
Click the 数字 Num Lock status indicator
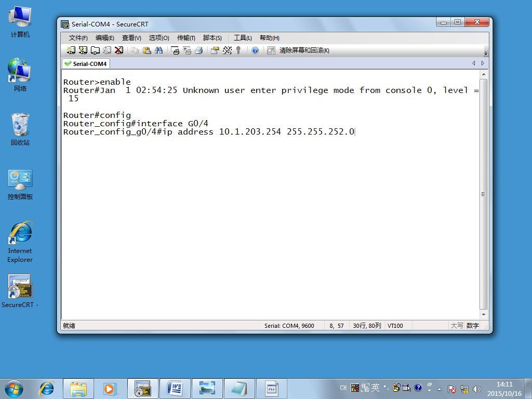coord(472,326)
